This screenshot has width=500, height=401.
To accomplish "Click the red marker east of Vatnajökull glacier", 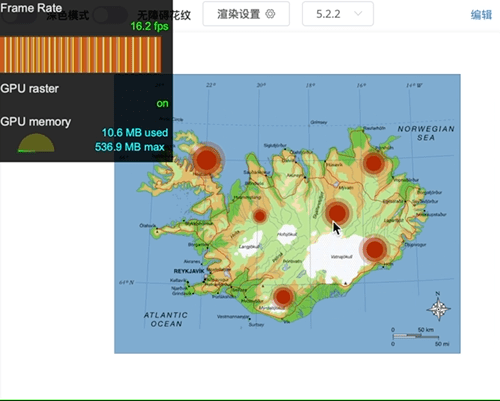I will click(x=375, y=249).
